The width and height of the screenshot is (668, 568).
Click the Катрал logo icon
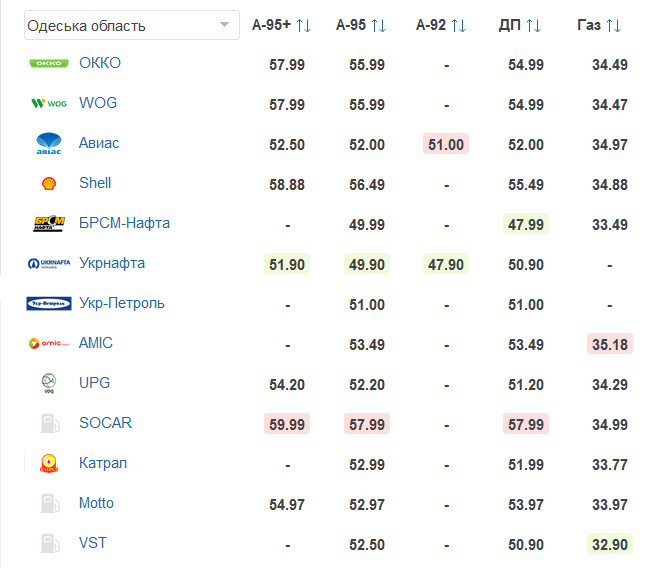[49, 463]
